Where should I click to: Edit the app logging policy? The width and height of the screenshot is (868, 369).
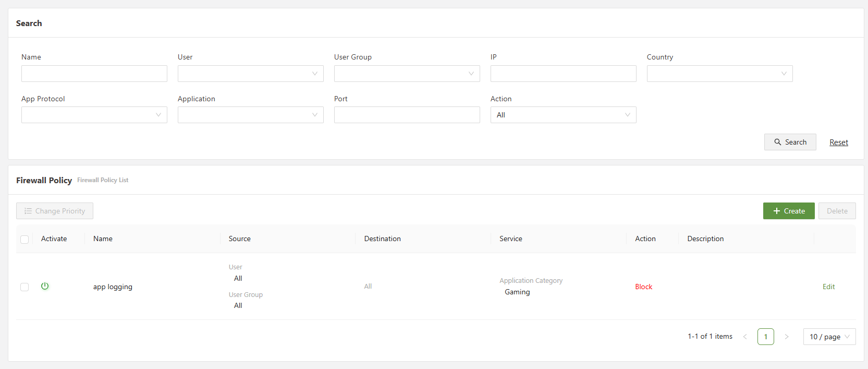828,287
